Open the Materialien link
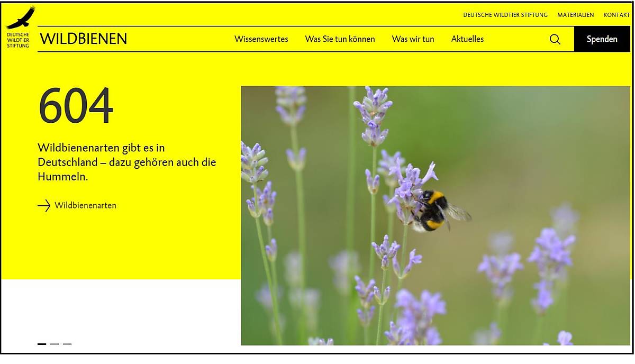This screenshot has height=364, width=635. pos(576,15)
